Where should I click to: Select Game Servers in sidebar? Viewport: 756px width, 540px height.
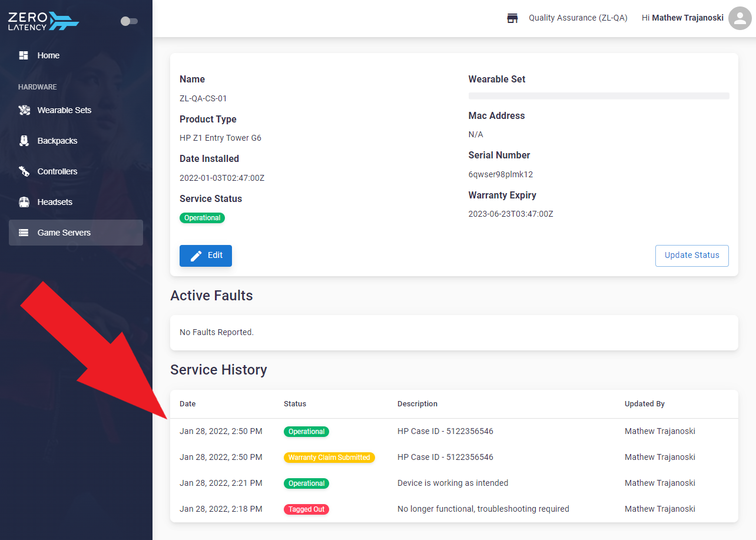point(76,233)
